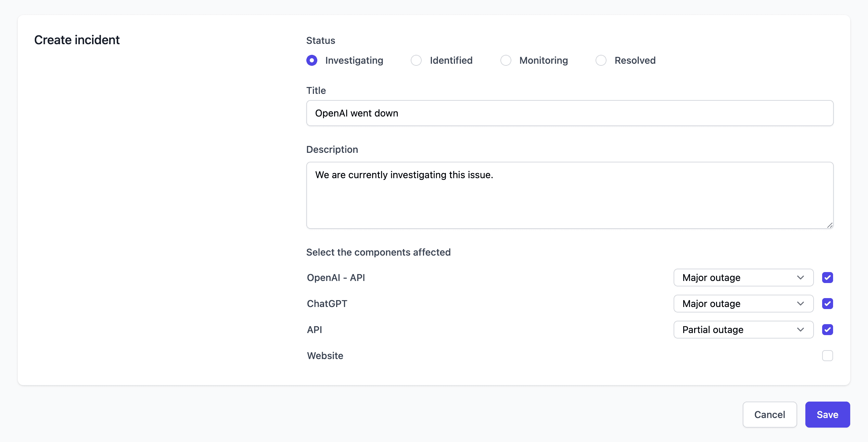
Task: Open the ChatGPT severity dropdown showing Major outage
Action: pos(743,304)
